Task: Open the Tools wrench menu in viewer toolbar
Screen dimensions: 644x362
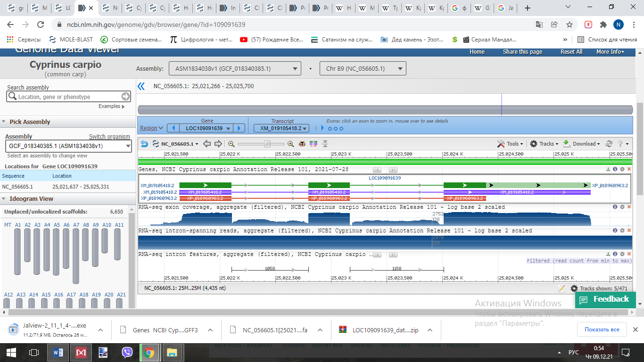Action: coord(510,144)
